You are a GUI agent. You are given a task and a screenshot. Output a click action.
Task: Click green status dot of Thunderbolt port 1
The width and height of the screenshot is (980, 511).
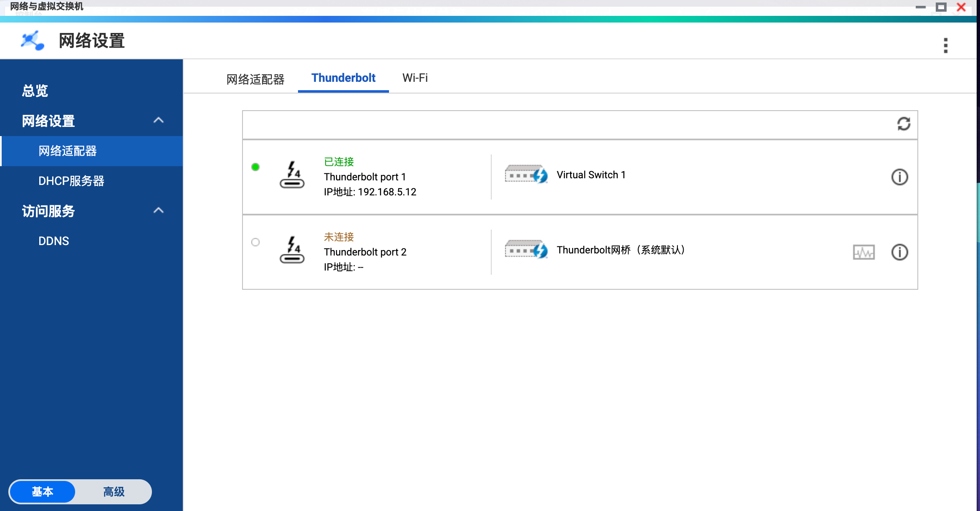tap(255, 167)
